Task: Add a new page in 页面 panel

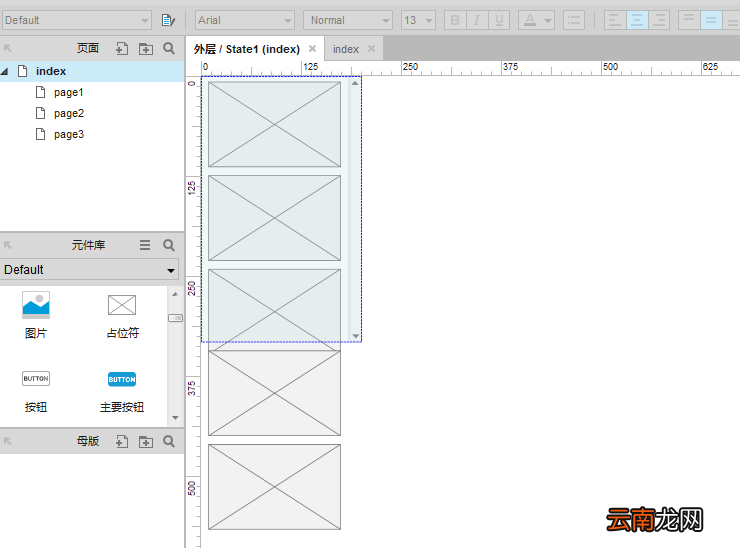Action: click(122, 48)
